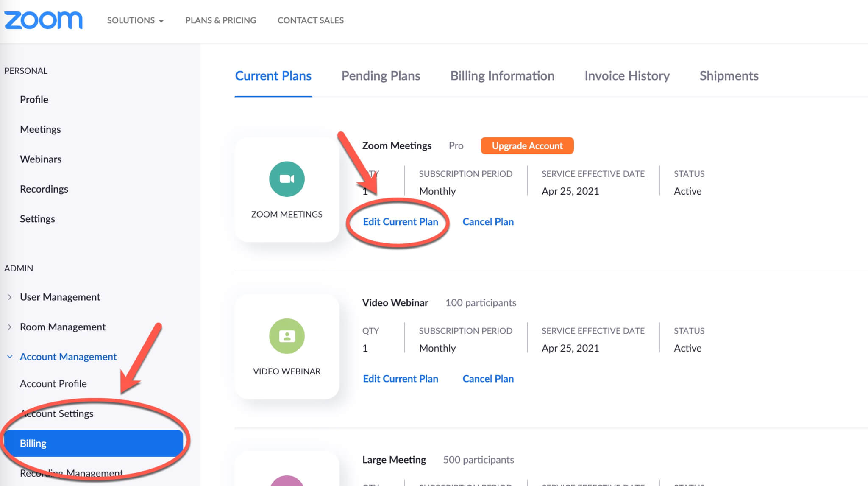868x486 pixels.
Task: Click the Zoom logo
Action: pos(43,20)
